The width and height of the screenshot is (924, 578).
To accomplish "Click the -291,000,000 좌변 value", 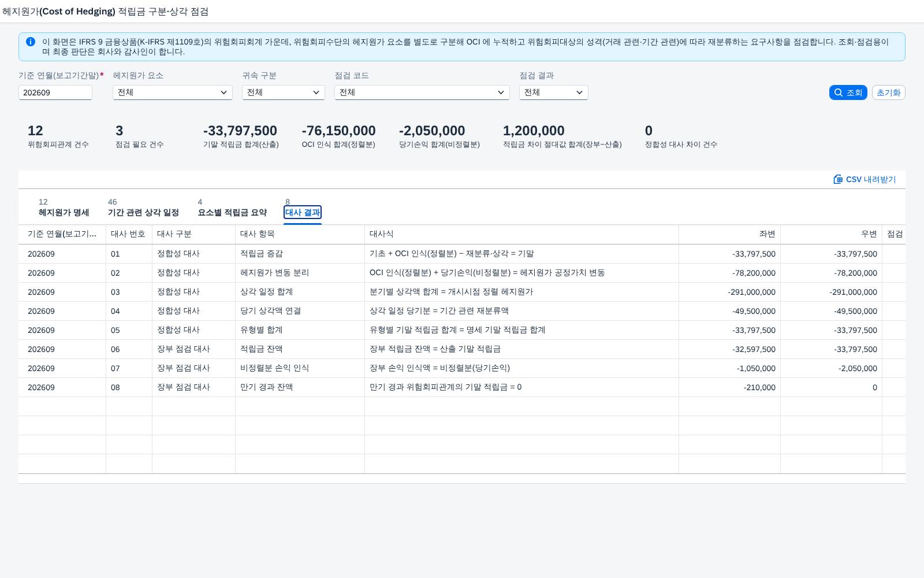I will tap(751, 292).
